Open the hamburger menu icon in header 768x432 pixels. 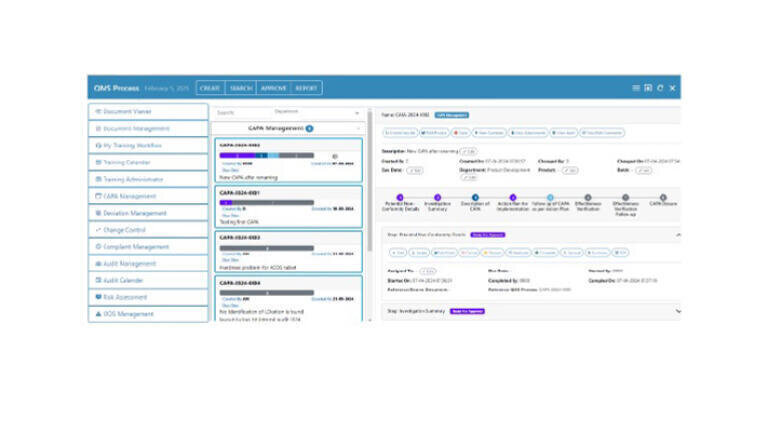[636, 88]
